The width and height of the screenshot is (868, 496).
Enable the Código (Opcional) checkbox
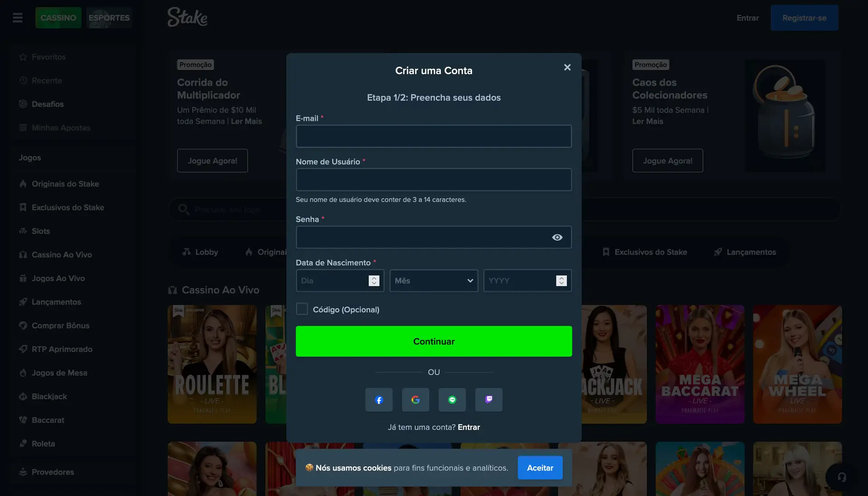[302, 309]
